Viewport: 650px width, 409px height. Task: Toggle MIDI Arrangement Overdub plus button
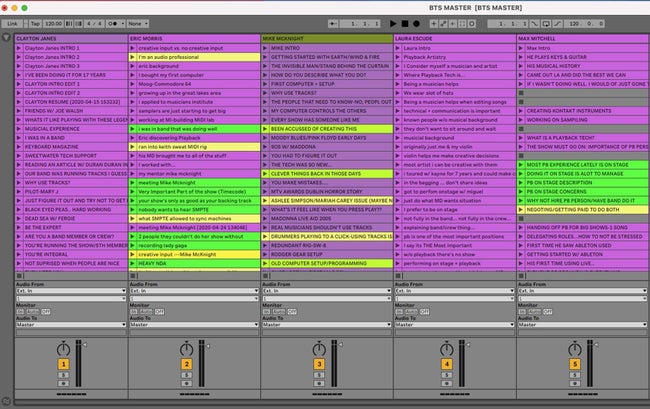(434, 24)
